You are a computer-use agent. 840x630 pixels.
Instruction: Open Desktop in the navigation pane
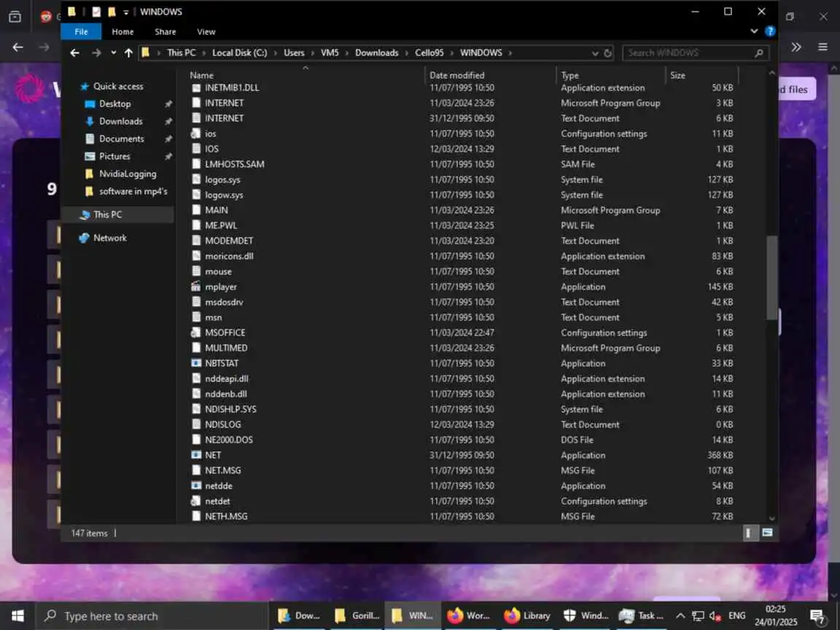pos(114,104)
